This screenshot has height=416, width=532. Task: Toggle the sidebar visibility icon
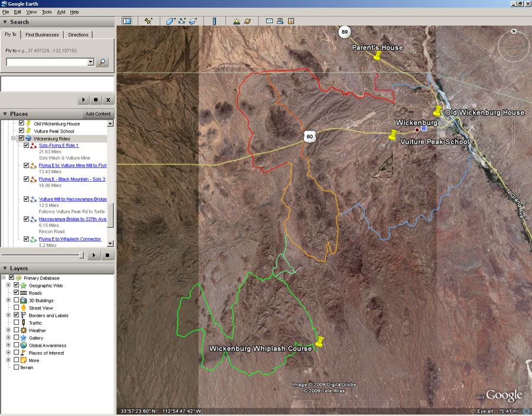tap(127, 21)
